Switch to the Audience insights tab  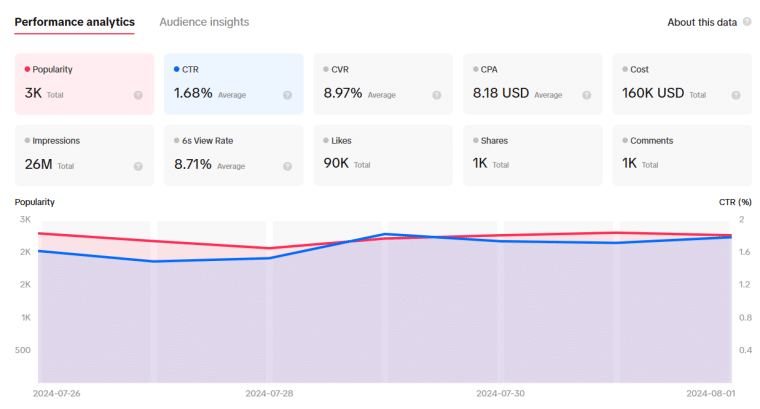(x=204, y=22)
